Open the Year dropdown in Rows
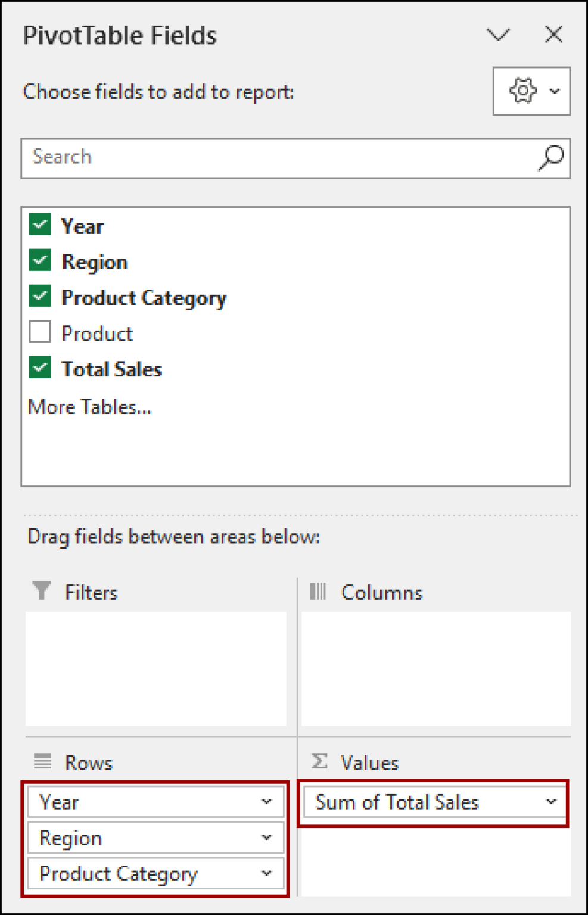 [266, 802]
